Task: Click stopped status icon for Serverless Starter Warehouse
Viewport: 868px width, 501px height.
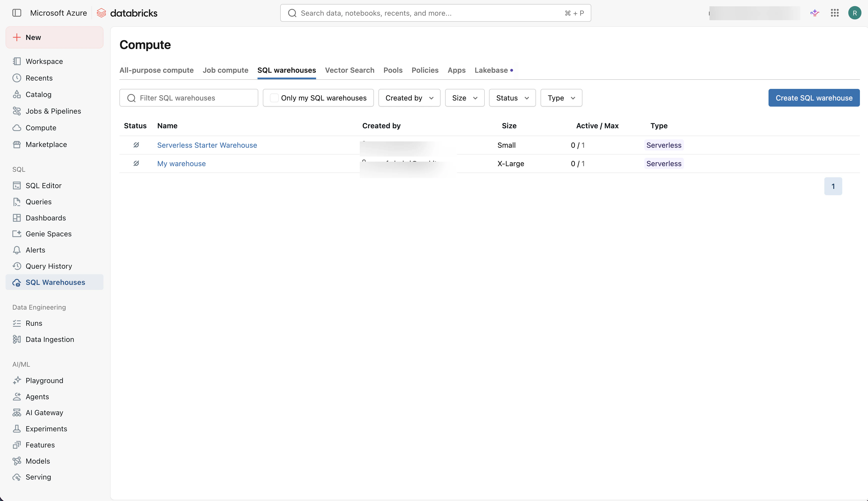Action: [x=136, y=145]
